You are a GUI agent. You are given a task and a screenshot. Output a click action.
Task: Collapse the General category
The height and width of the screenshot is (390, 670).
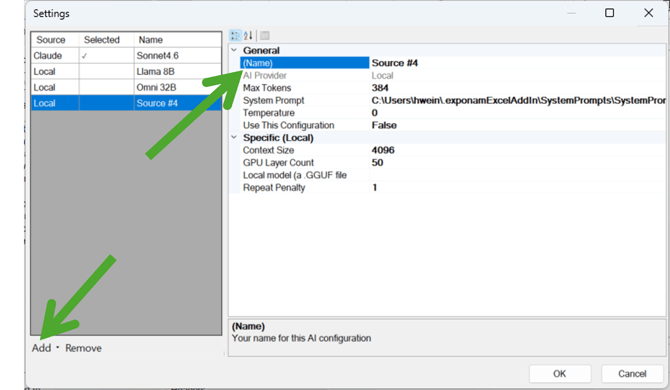click(234, 50)
